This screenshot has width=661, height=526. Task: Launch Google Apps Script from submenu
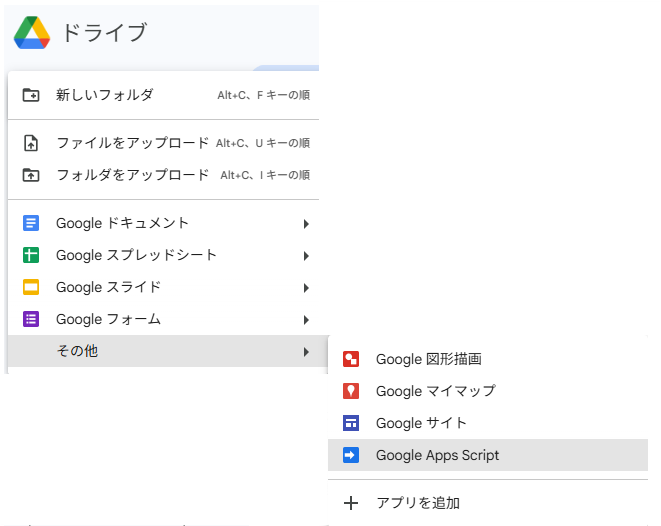tap(488, 455)
